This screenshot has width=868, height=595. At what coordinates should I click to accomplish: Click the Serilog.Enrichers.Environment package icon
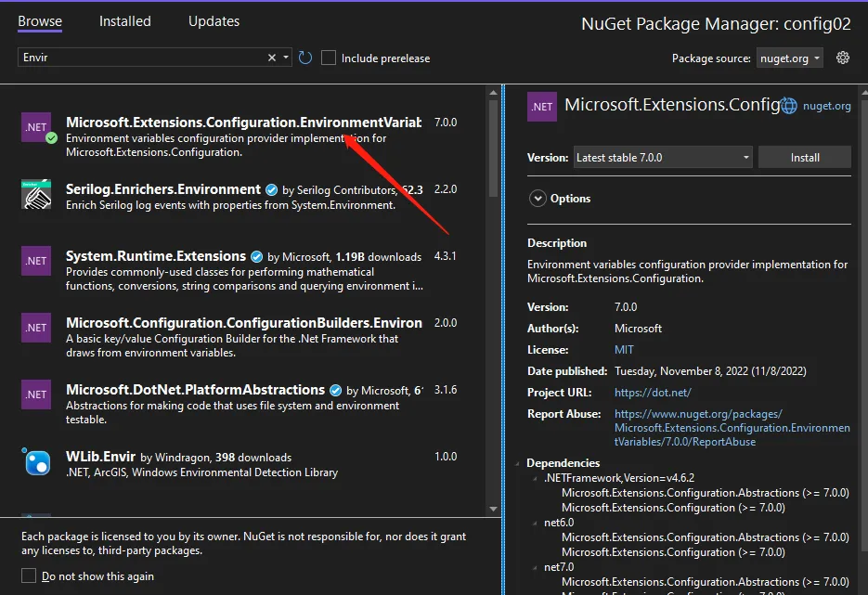click(x=36, y=194)
